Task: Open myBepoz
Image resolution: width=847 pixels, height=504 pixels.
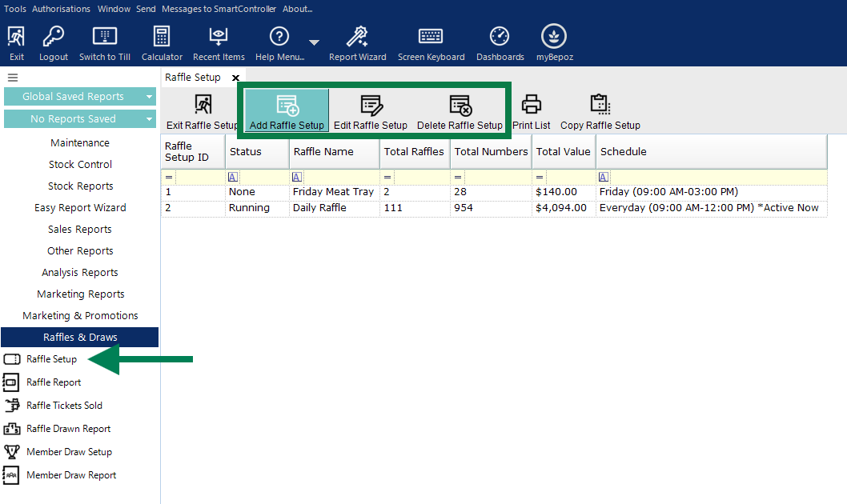Action: tap(554, 42)
